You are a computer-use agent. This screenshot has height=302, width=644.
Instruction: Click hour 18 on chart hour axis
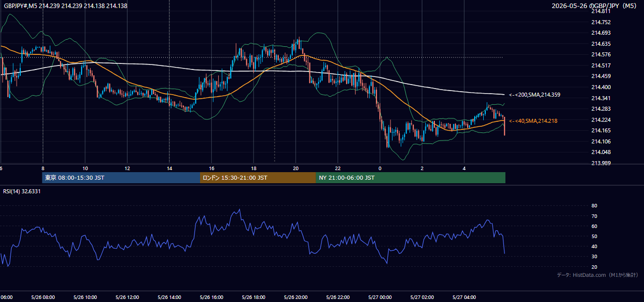coord(253,169)
